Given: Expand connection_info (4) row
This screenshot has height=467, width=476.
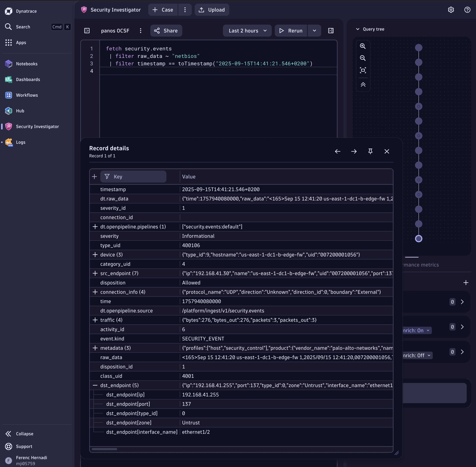Looking at the screenshot, I should click(x=95, y=292).
